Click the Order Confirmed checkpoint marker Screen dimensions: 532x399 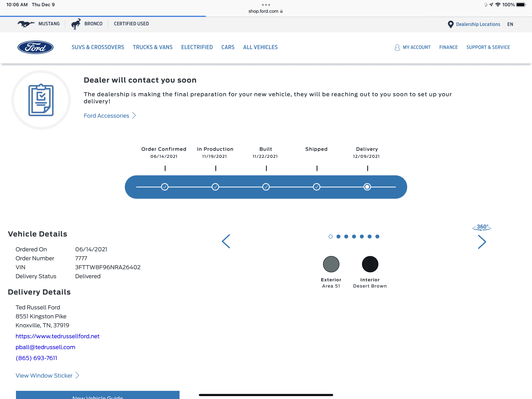pos(165,187)
